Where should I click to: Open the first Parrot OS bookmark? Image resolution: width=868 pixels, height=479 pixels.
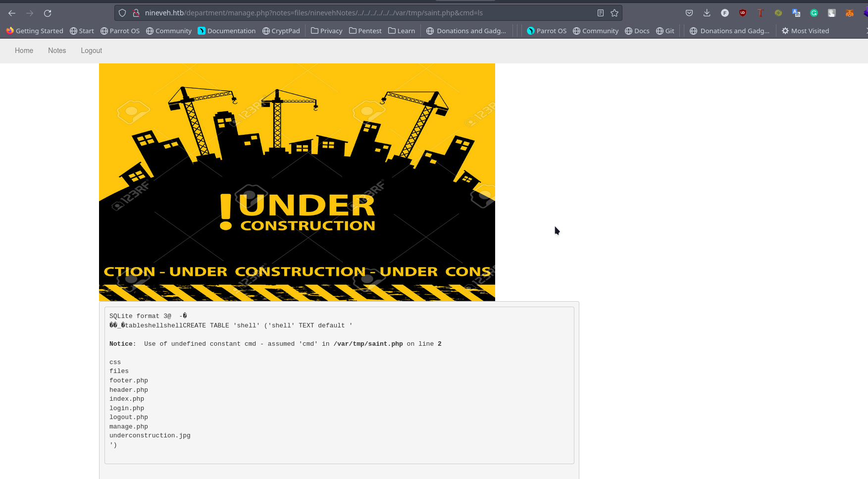click(120, 31)
